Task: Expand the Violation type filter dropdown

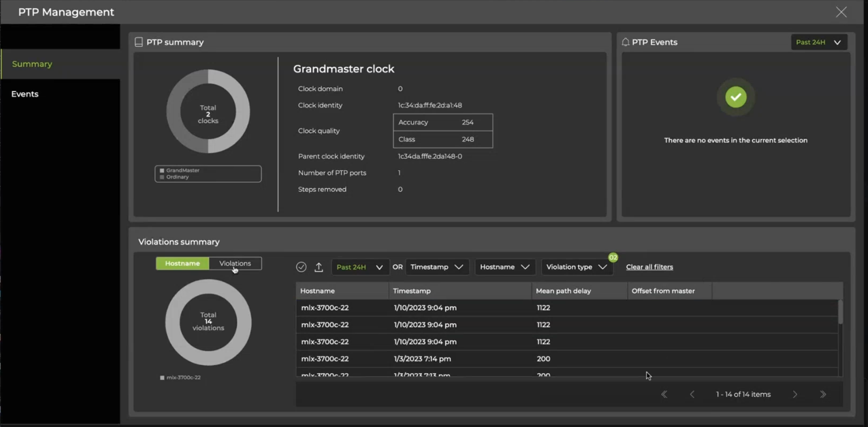Action: (x=576, y=267)
